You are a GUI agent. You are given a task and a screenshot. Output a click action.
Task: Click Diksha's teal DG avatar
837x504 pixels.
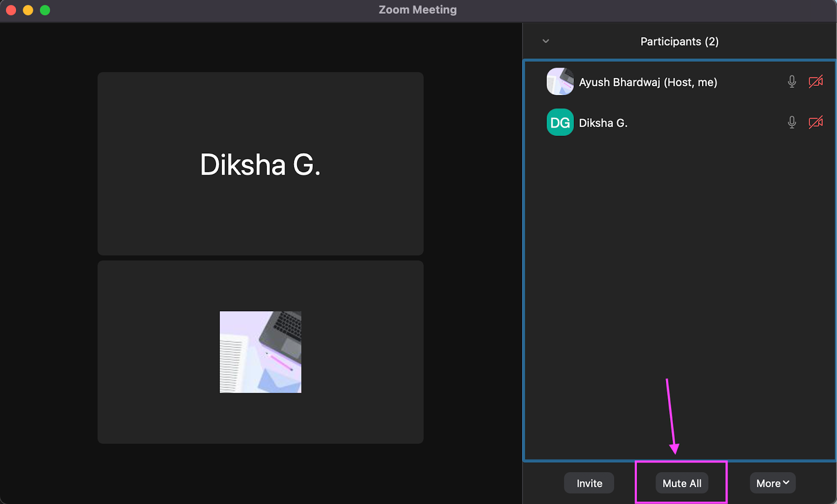tap(560, 122)
